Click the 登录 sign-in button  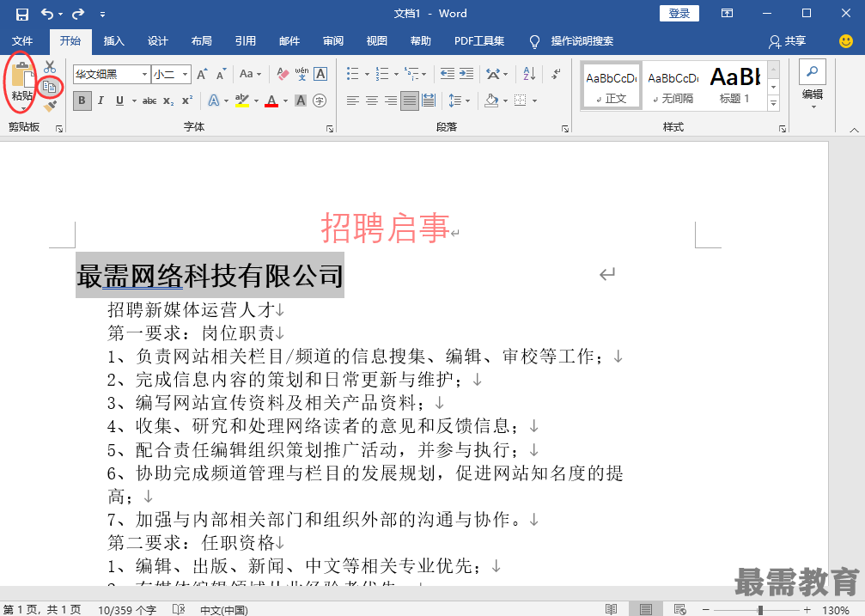click(679, 14)
